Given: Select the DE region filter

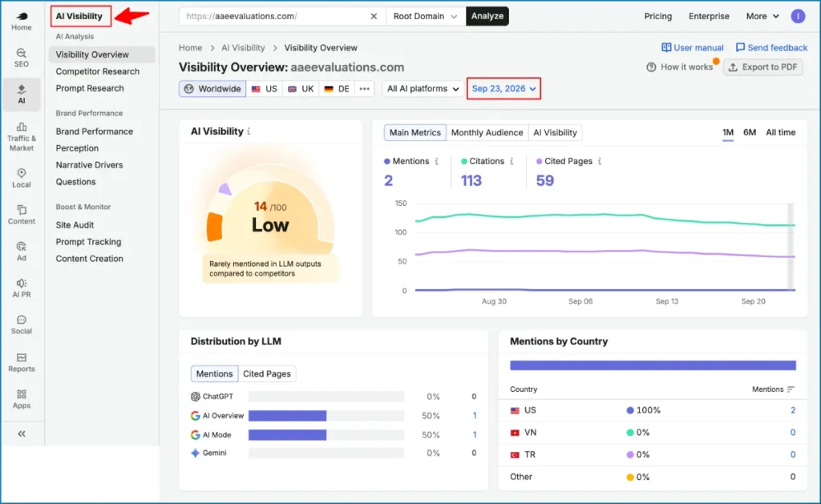Looking at the screenshot, I should point(337,88).
